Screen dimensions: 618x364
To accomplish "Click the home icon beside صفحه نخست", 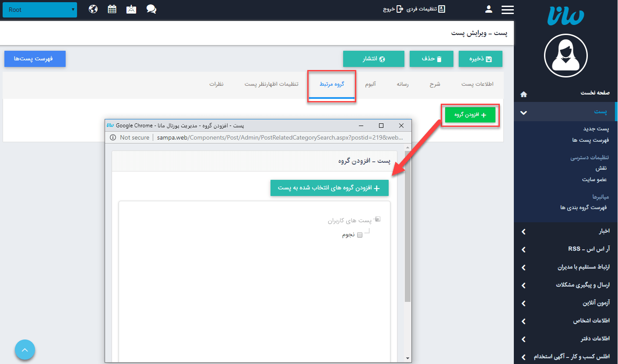I will pos(523,94).
